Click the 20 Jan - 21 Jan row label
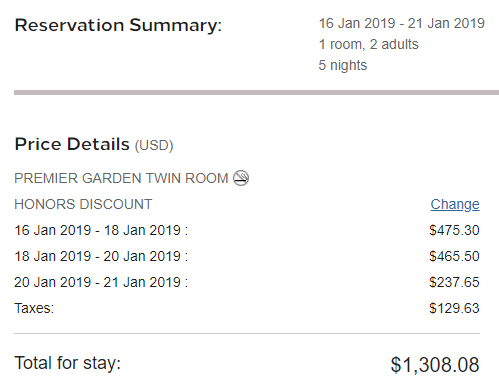499x387 pixels. pyautogui.click(x=101, y=282)
